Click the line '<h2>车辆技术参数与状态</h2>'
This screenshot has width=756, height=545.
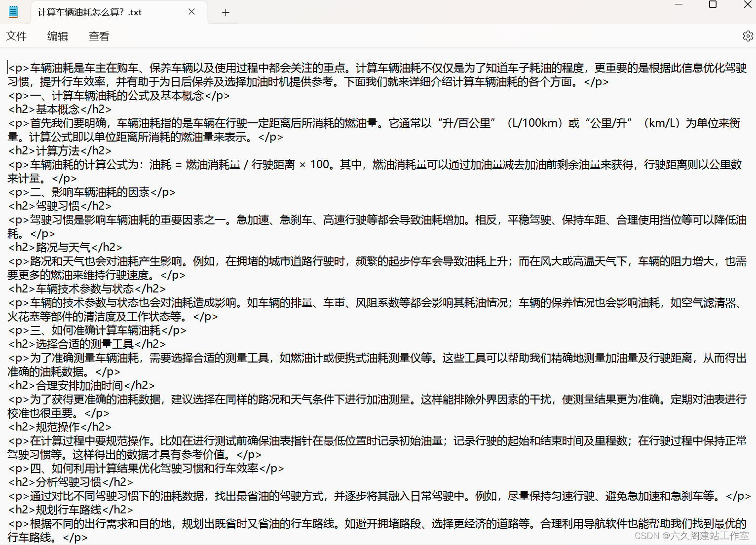point(87,289)
